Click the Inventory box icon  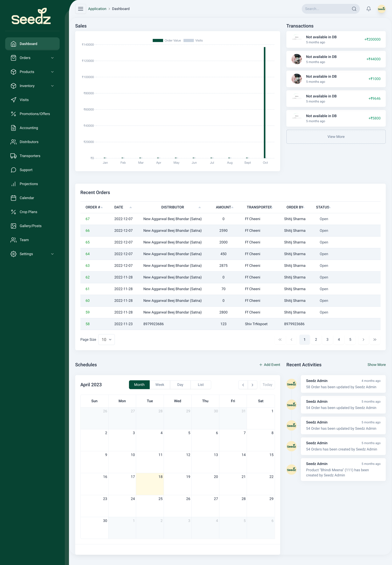pos(13,86)
